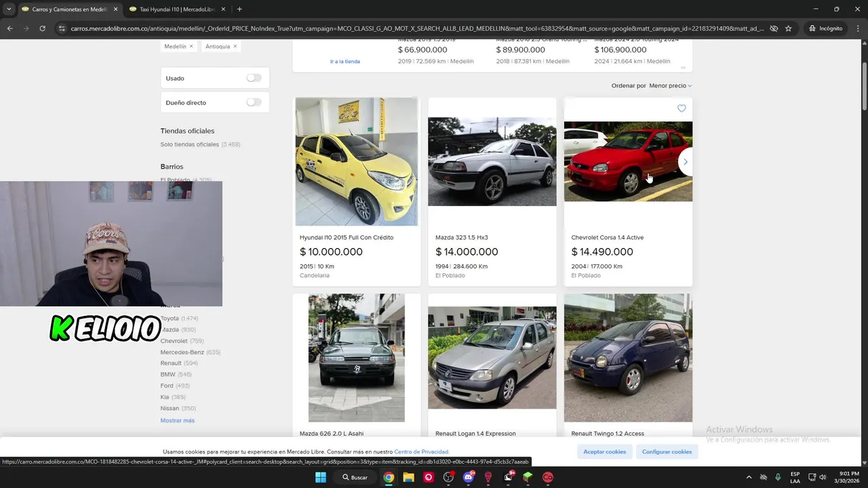The image size is (868, 488).
Task: Open Mazda 323 1.5 Hx3 title
Action: coord(461,237)
